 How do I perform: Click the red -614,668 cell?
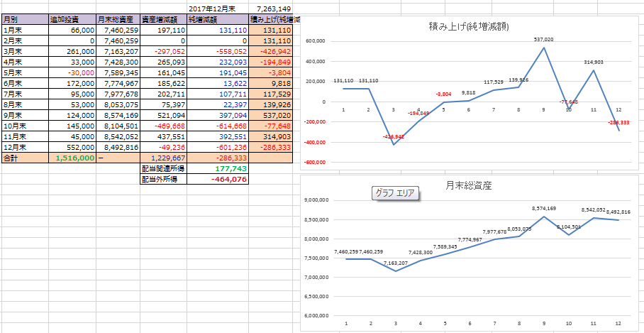point(218,126)
